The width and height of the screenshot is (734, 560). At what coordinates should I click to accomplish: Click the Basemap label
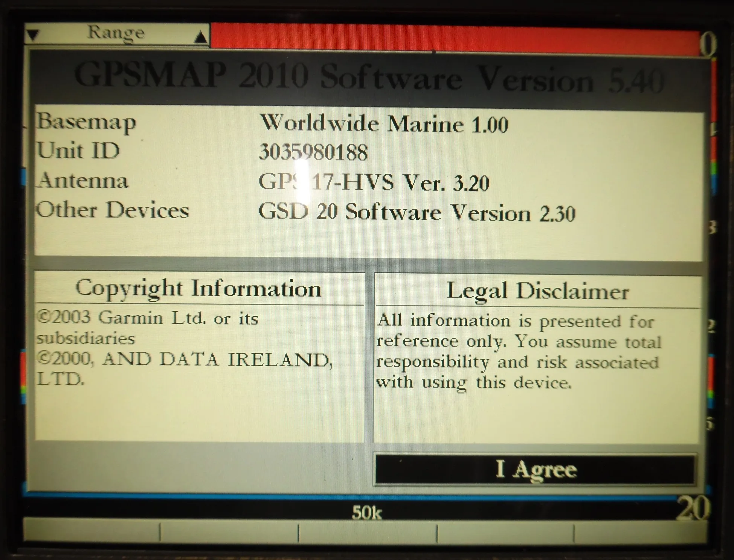click(86, 122)
